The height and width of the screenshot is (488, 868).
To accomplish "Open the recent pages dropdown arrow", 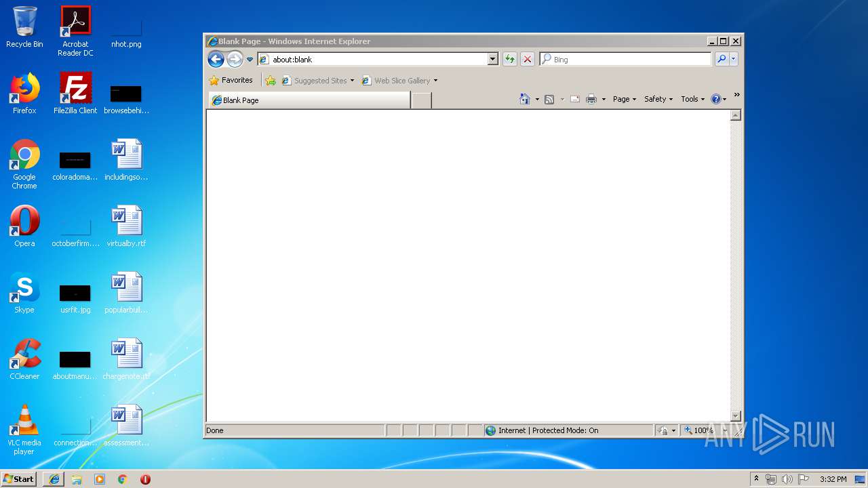I will click(250, 60).
